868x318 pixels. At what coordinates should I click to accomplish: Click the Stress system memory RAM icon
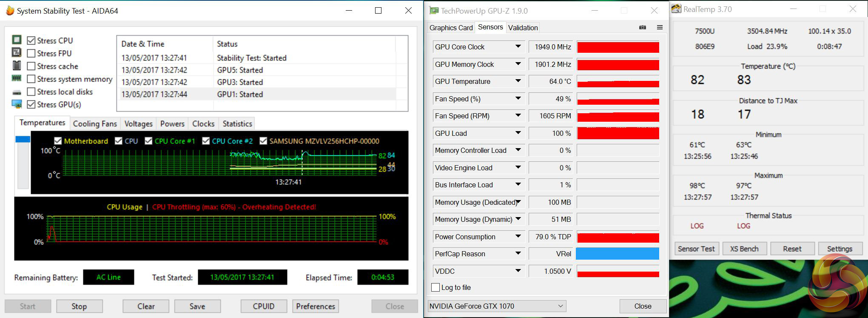pyautogui.click(x=17, y=78)
